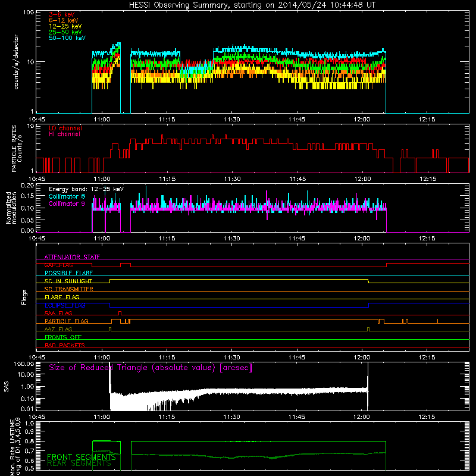Select the Collimator 9 legend label
476x476 pixels.
point(67,203)
